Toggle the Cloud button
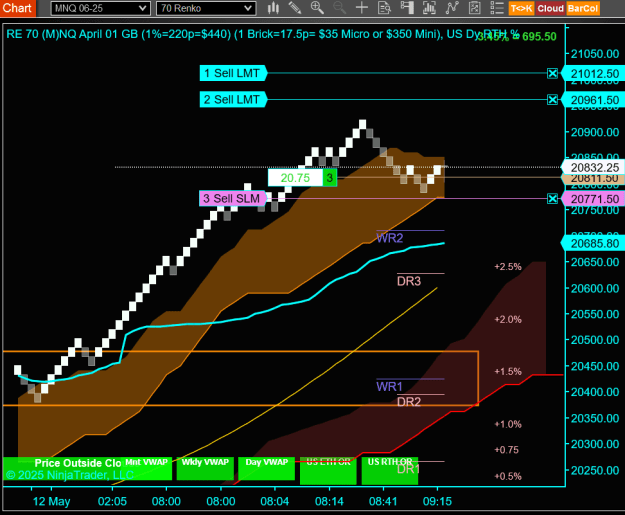 click(550, 8)
